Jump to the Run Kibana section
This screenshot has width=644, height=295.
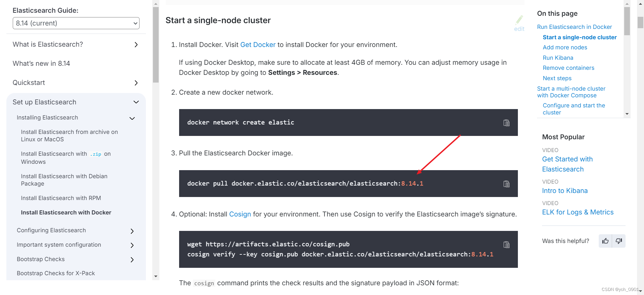tap(558, 58)
